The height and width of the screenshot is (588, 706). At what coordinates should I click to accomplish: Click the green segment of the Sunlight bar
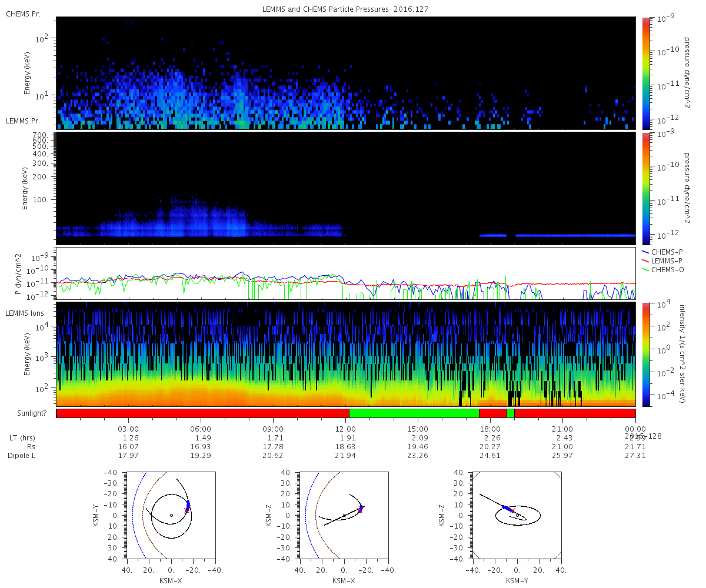pos(414,413)
